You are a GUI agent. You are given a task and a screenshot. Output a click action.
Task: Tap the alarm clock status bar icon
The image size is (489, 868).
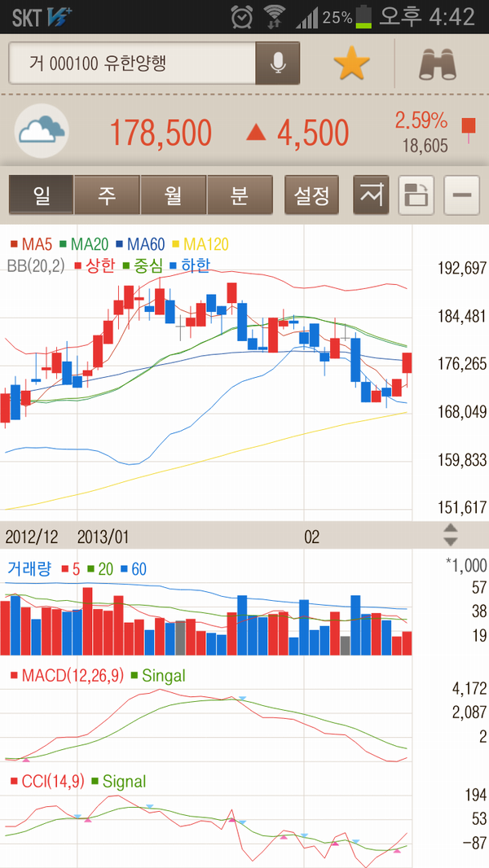(x=242, y=16)
